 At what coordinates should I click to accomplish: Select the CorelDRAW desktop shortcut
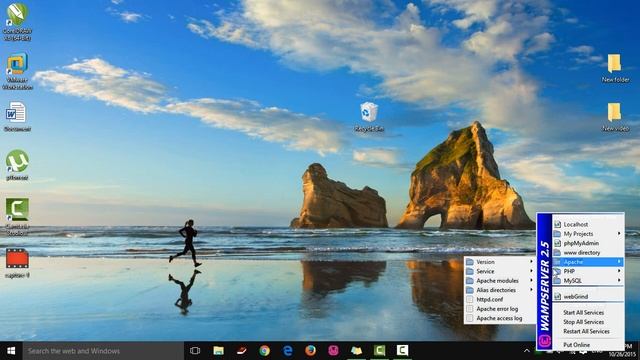[17, 22]
